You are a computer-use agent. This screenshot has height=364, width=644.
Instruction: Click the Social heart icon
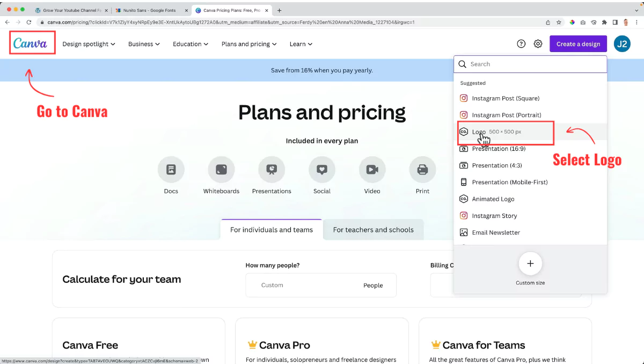pyautogui.click(x=322, y=170)
